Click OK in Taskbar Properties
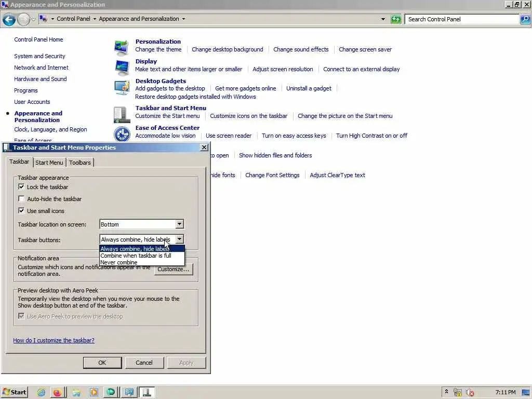Screen dimensions: 532x399 pos(102,362)
